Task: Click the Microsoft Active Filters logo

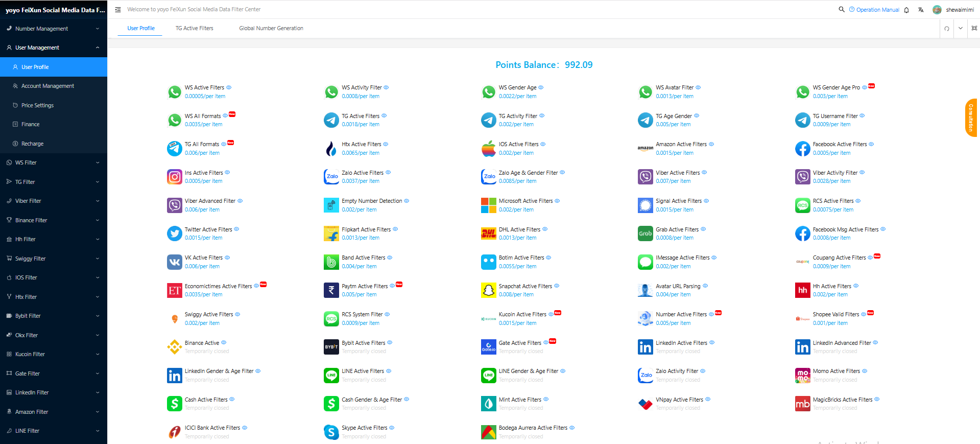Action: click(x=489, y=205)
